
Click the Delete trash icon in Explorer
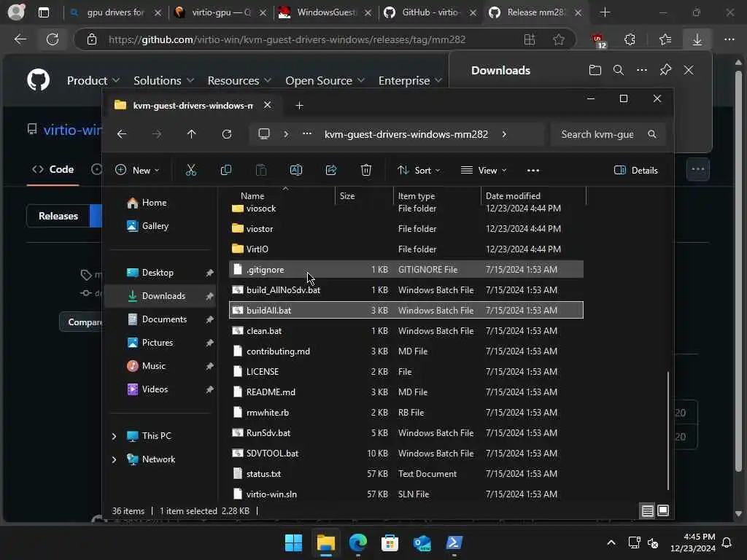pos(366,170)
